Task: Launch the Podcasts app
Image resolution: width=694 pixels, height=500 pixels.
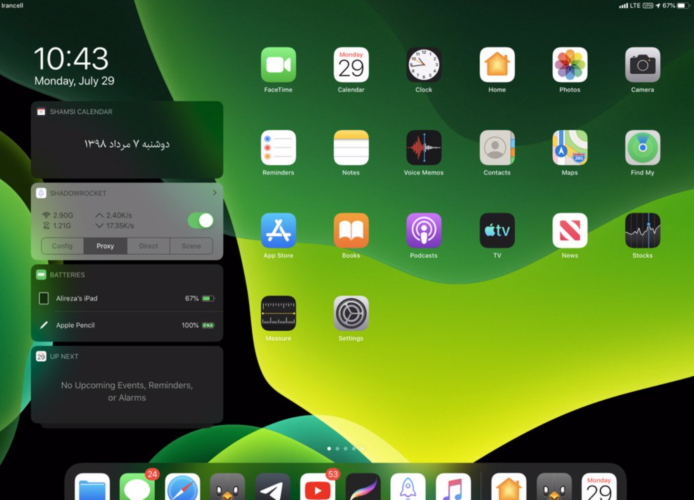Action: [424, 230]
